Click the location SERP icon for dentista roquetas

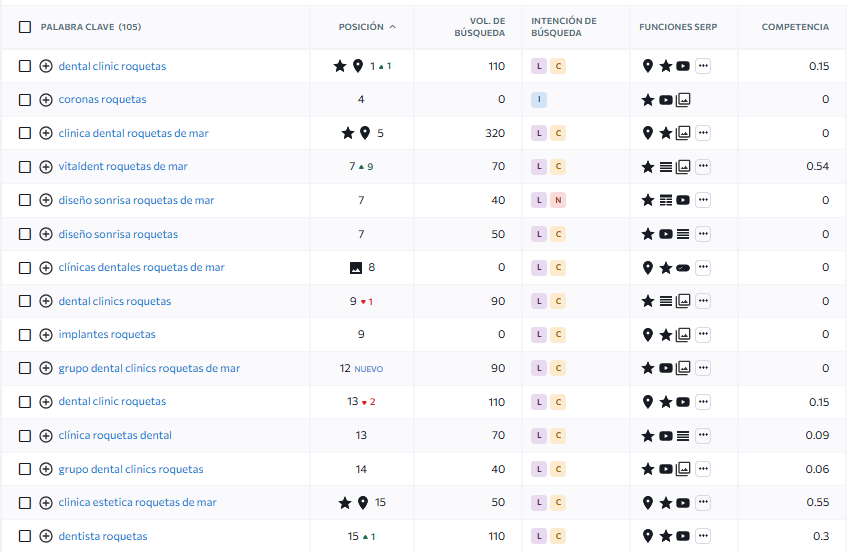(648, 537)
